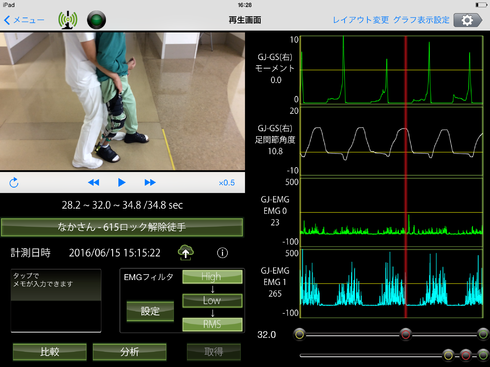Click the date 2016/06/15 15:15:22

[x=114, y=253]
